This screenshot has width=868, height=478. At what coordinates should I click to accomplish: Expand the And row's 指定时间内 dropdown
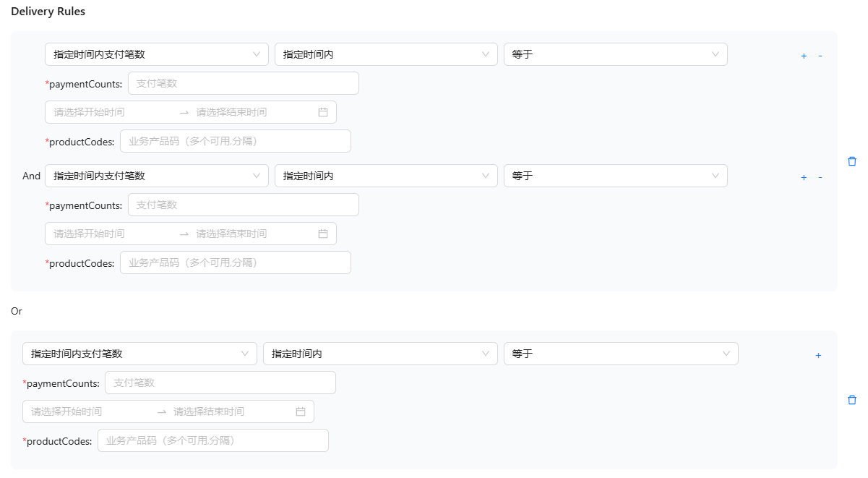[x=386, y=176]
